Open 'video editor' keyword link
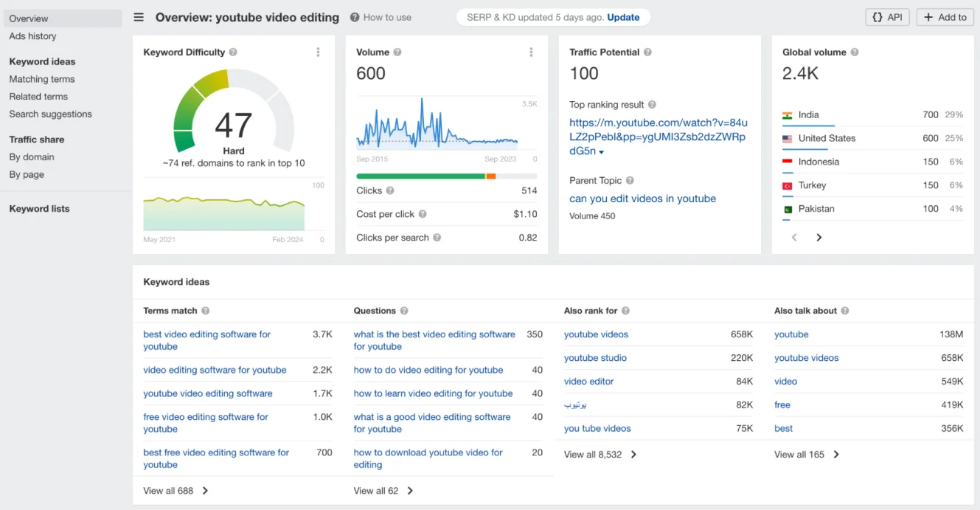 coord(588,382)
